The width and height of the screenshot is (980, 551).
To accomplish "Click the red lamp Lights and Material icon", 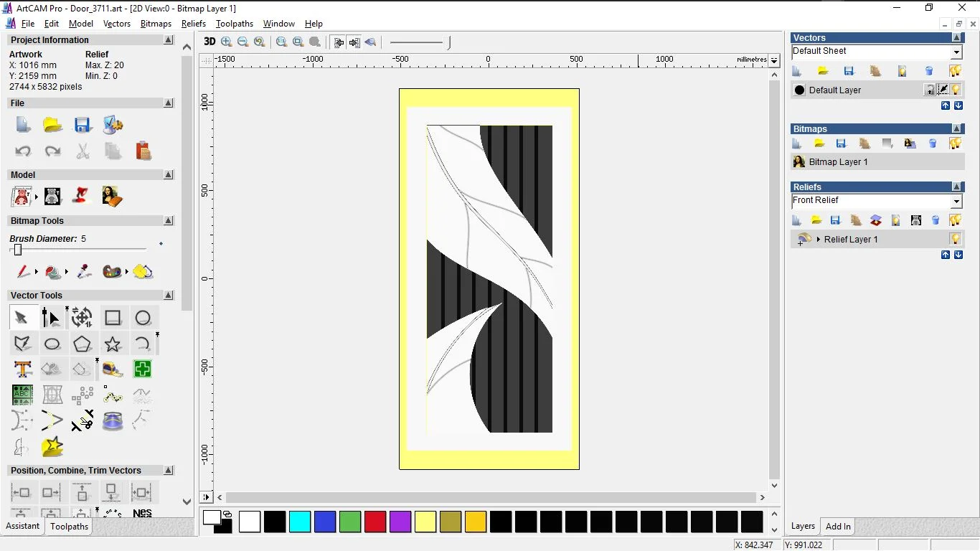I will click(x=81, y=196).
